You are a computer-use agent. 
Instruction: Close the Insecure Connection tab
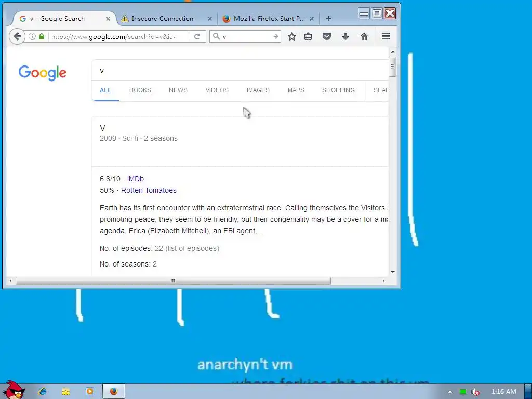(210, 19)
